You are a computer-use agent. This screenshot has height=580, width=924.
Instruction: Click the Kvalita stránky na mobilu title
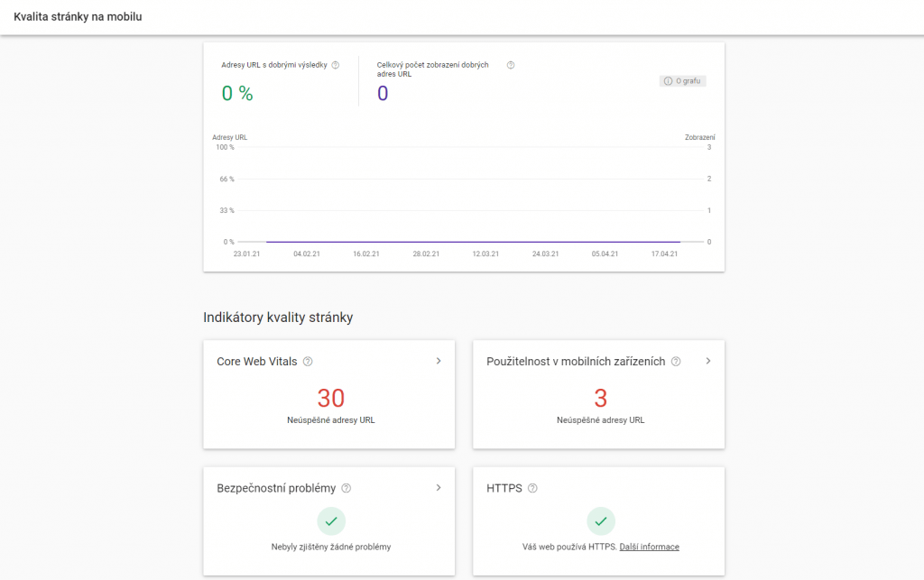(78, 17)
